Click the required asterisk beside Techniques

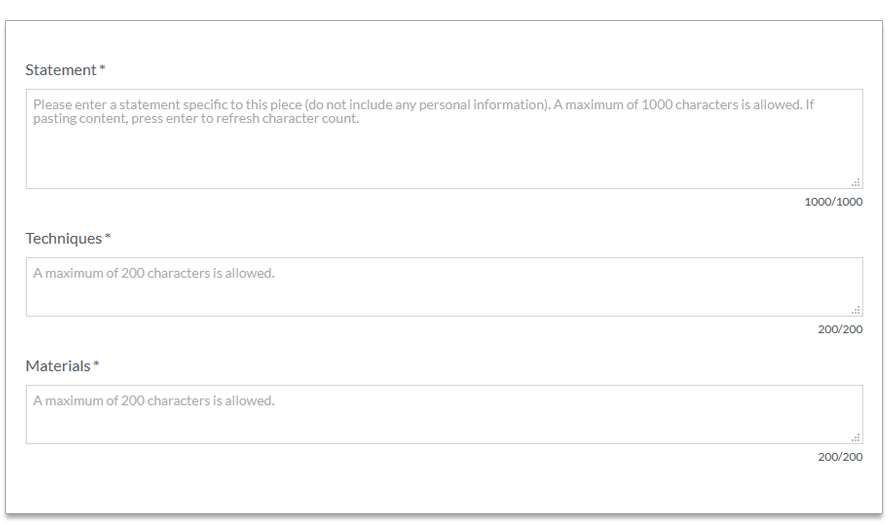pyautogui.click(x=108, y=236)
